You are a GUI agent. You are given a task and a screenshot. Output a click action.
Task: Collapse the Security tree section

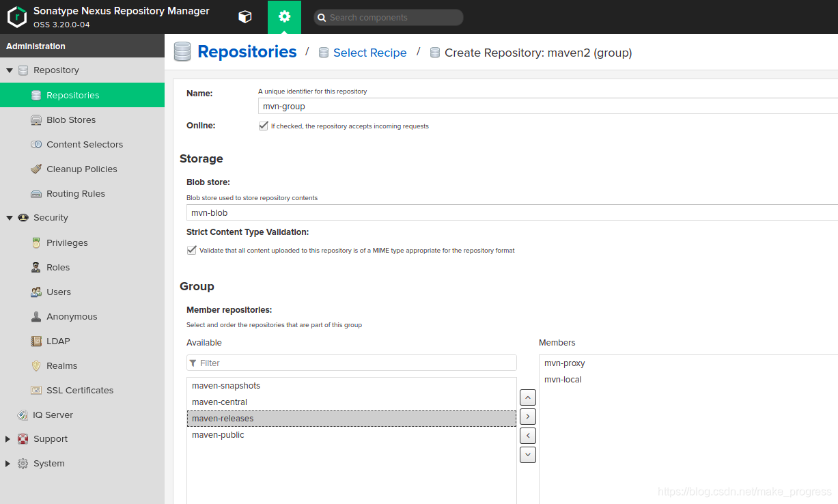click(x=10, y=218)
